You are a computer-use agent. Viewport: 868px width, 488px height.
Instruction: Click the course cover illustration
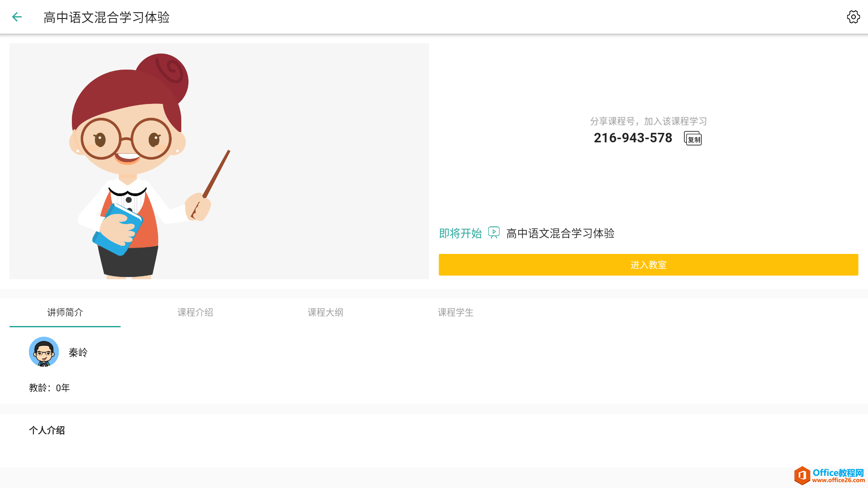(x=219, y=161)
